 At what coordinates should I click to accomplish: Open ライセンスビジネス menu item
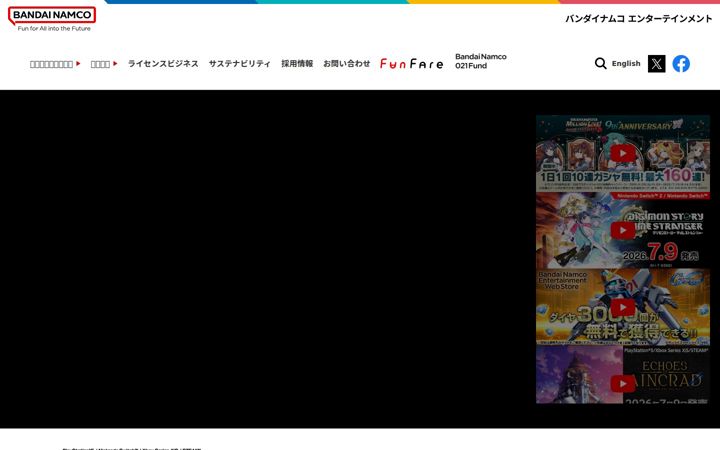[x=163, y=63]
